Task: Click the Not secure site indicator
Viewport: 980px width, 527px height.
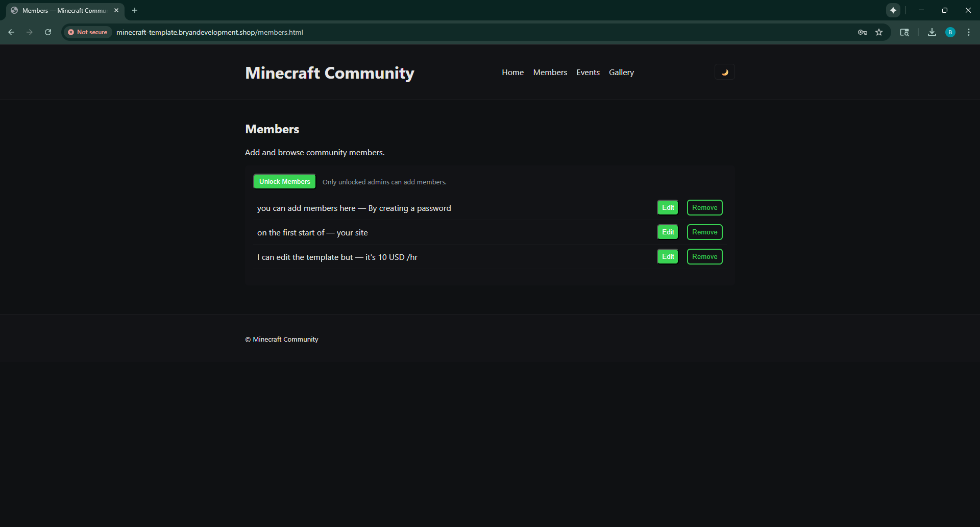Action: pos(88,32)
